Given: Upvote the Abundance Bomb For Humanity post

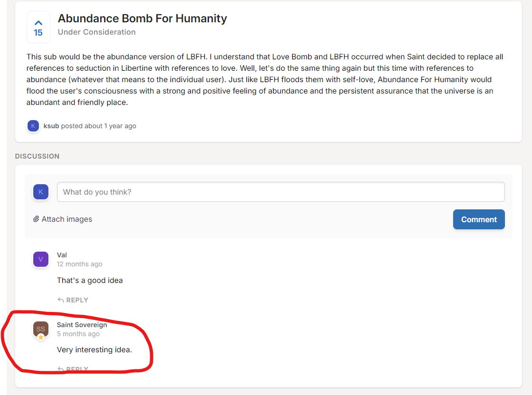Looking at the screenshot, I should pyautogui.click(x=38, y=23).
